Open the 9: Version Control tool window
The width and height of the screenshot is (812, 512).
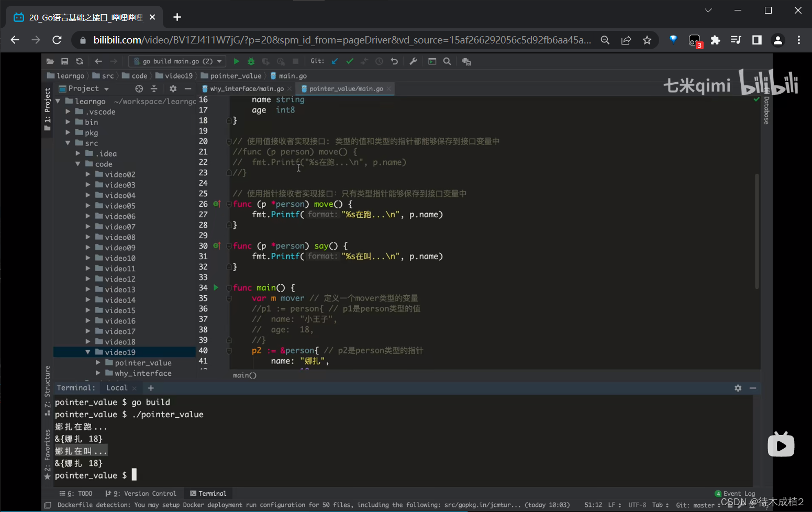click(141, 493)
